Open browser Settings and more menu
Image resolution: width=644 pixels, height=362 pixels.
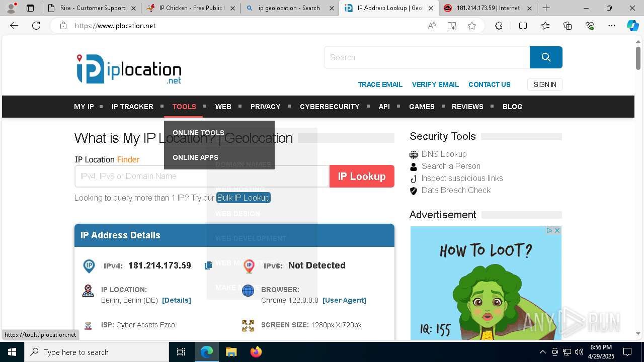click(612, 26)
